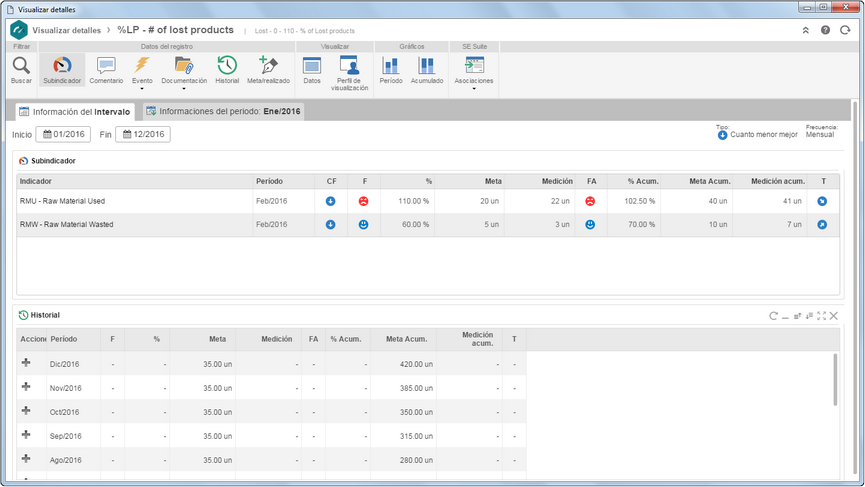
Task: Sort by Indicador column header
Action: [x=135, y=181]
